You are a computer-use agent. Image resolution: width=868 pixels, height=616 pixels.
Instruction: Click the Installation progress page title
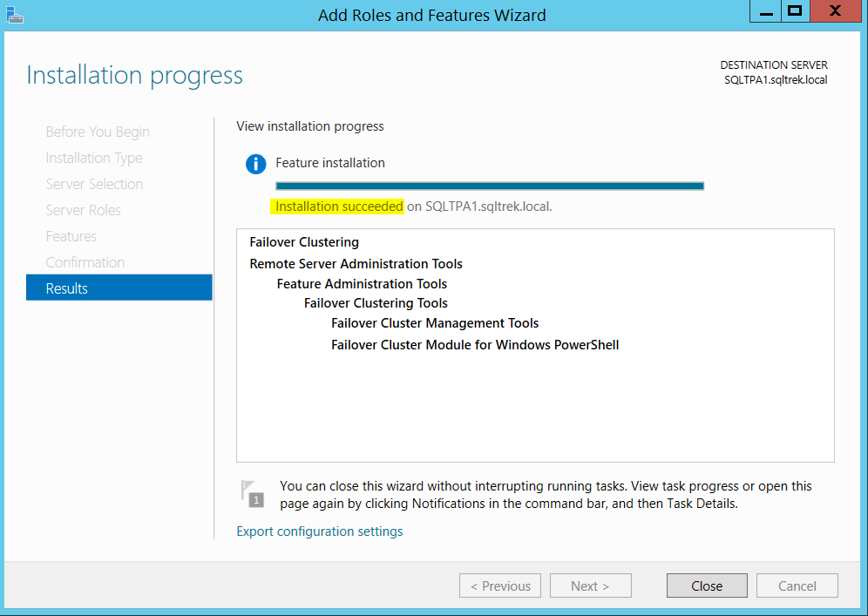(134, 75)
